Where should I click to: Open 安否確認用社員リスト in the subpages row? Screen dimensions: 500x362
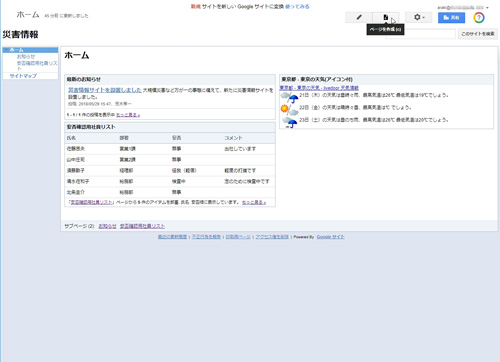[x=142, y=226]
